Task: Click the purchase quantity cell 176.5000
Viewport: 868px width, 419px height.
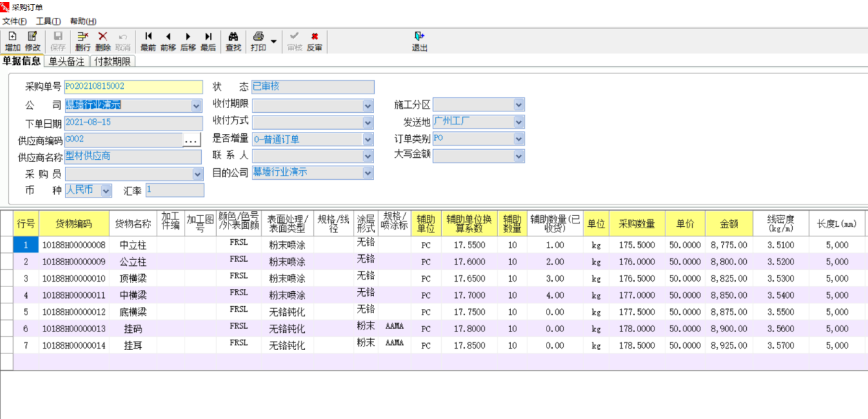Action: [637, 278]
